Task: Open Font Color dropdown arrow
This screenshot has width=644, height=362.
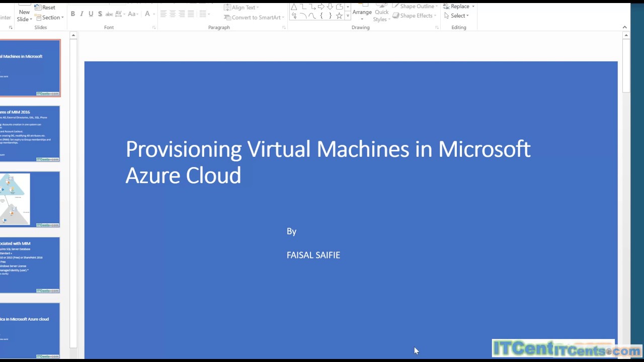Action: (x=153, y=14)
